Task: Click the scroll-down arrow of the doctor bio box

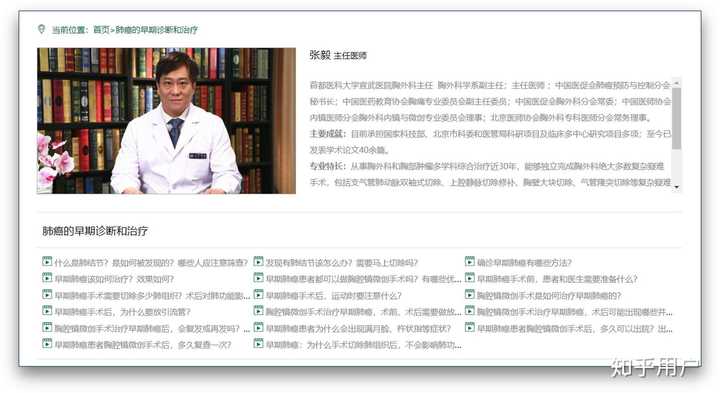Action: coord(676,187)
